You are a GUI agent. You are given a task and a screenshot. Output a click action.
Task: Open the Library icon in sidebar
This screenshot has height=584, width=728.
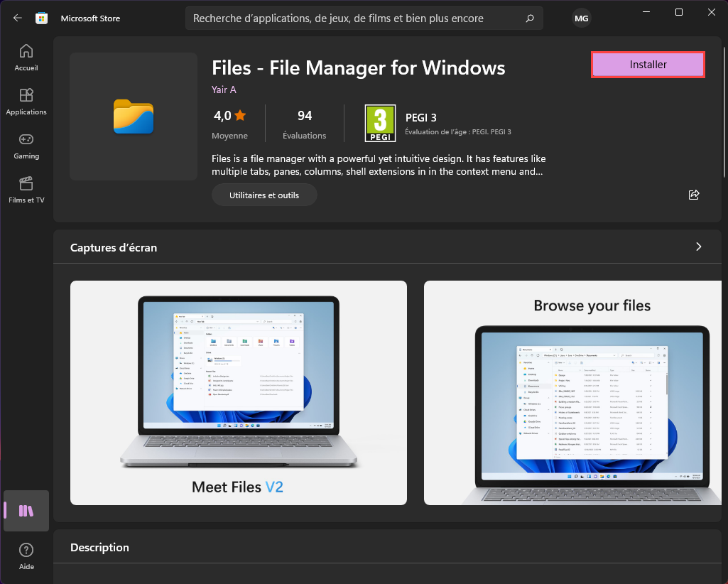click(26, 511)
